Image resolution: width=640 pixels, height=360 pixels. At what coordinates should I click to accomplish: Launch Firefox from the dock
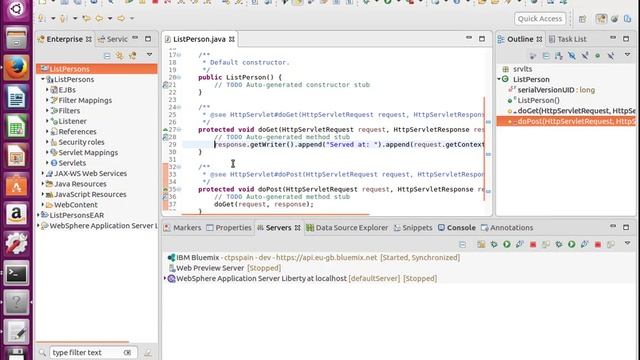coord(16,67)
